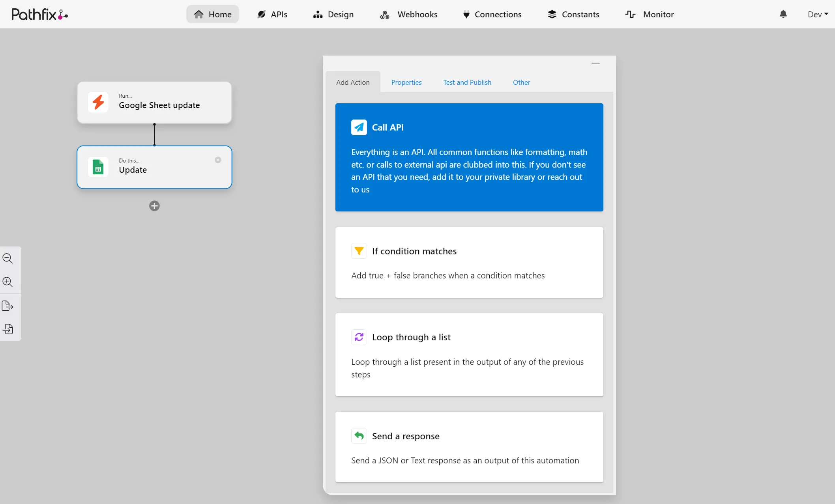Choose the Loop through a list card
The image size is (835, 504).
pos(469,355)
